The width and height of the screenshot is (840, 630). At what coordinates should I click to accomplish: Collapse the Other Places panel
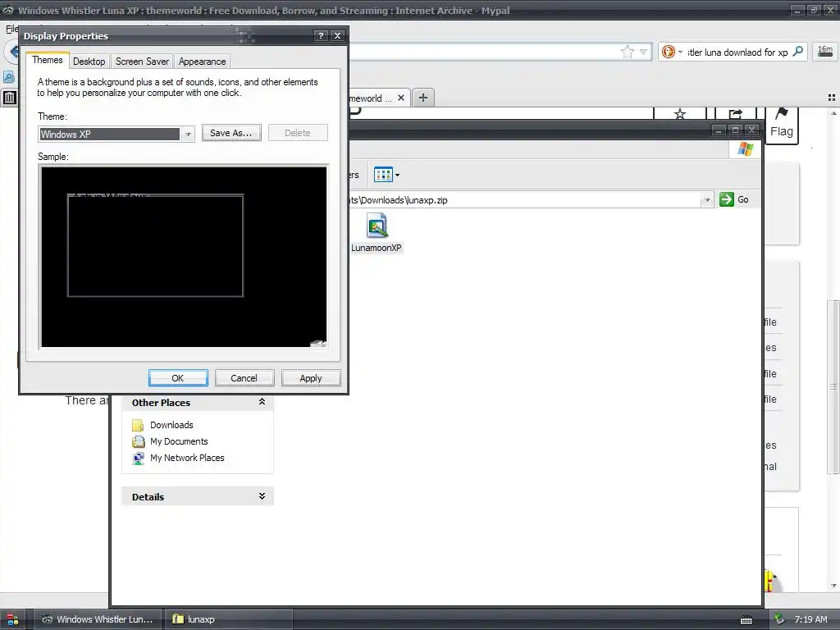[x=262, y=402]
